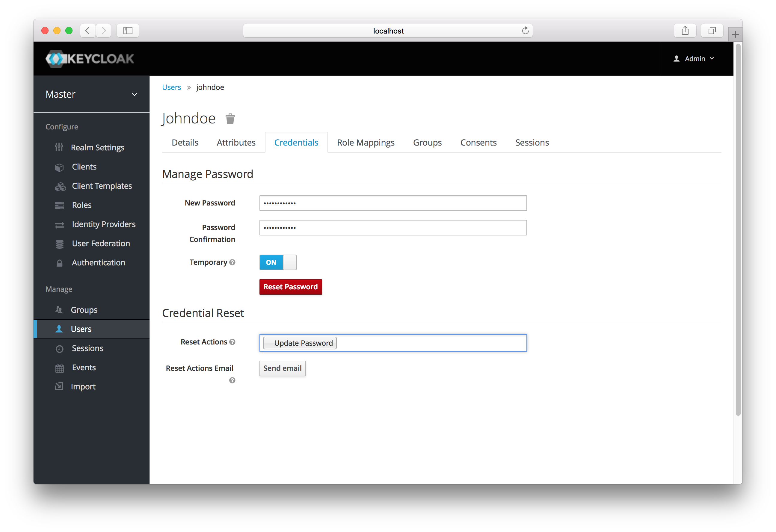Click the Clients icon
Image resolution: width=776 pixels, height=532 pixels.
point(61,167)
